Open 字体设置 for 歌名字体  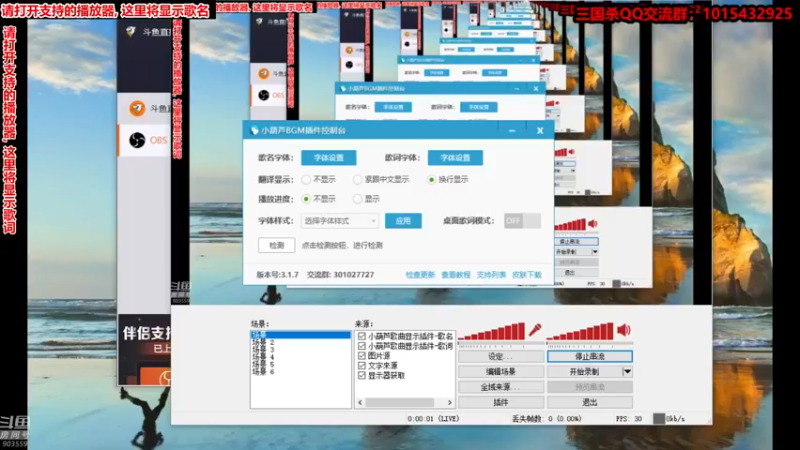click(329, 158)
